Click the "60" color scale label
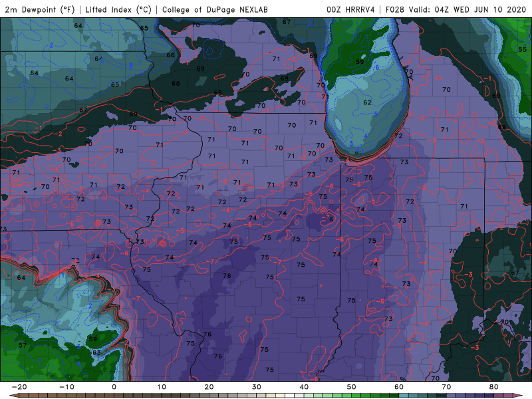Viewport: 532px width, 399px height. (399, 387)
